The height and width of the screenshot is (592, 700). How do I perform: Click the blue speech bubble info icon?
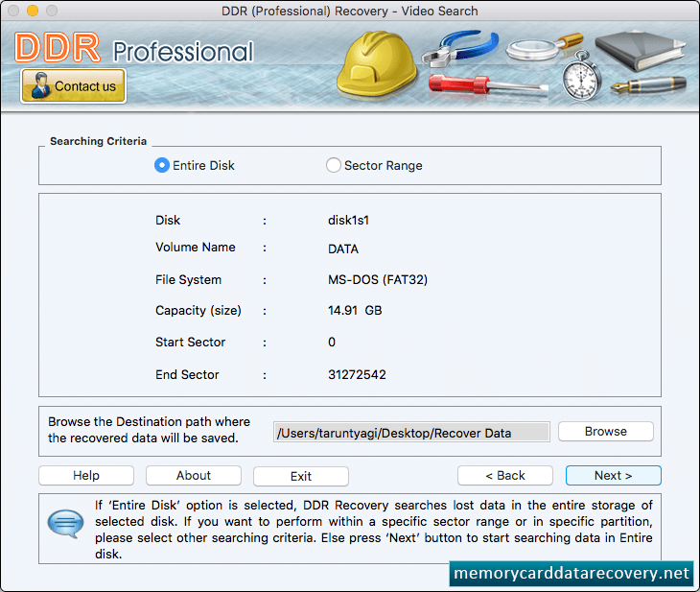coord(65,524)
